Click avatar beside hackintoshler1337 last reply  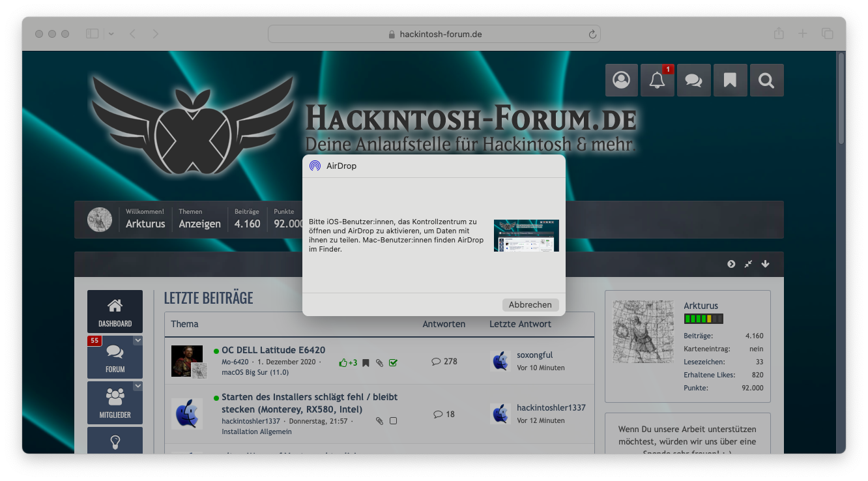tap(500, 414)
